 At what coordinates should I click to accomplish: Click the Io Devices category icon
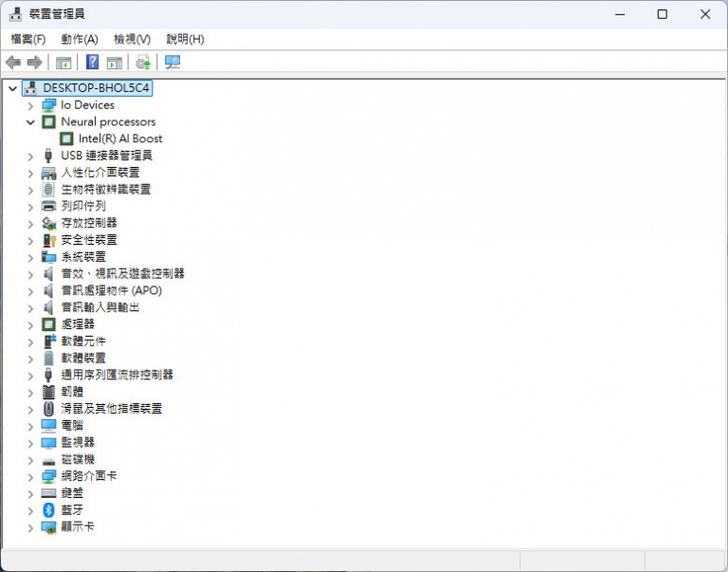[x=48, y=105]
